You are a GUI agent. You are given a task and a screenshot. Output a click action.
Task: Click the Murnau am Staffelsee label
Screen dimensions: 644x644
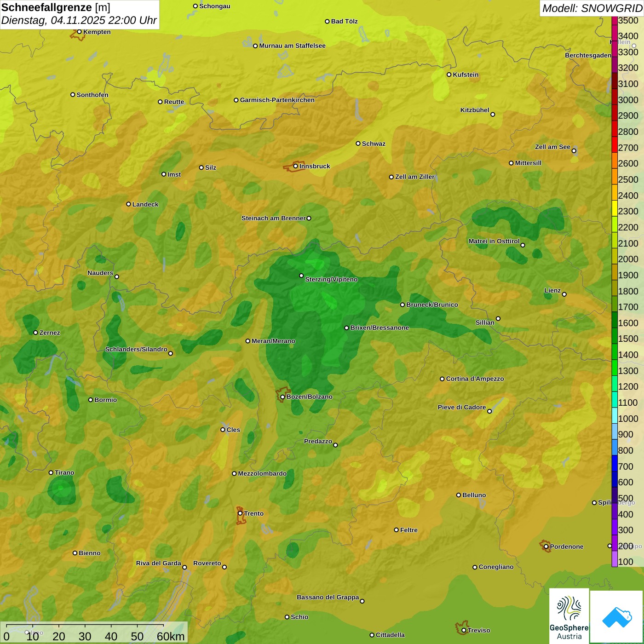pos(292,46)
